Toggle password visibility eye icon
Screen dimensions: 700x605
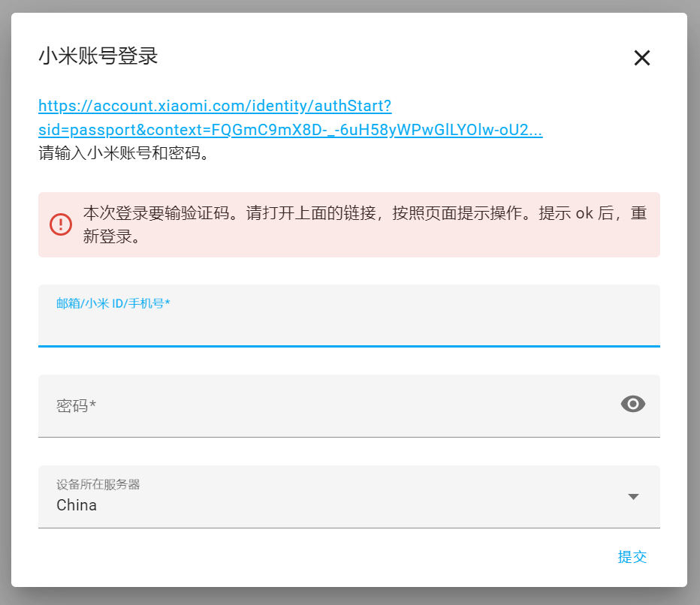tap(632, 405)
